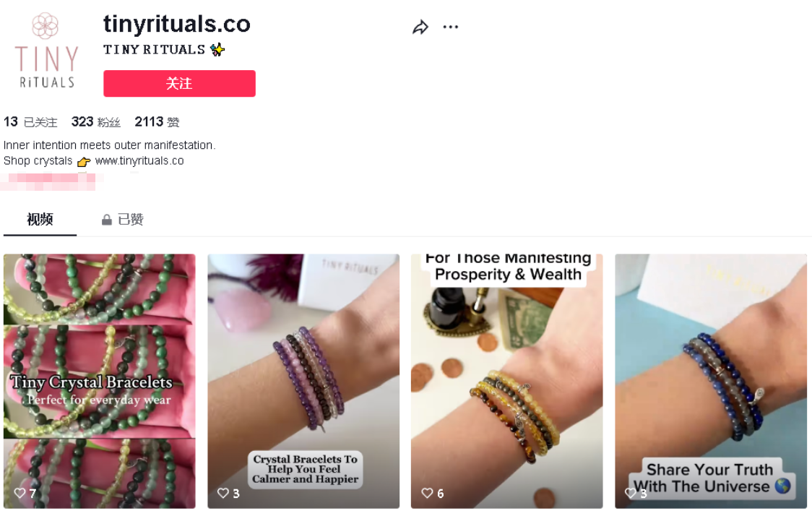812x516 pixels.
Task: Click the share arrow icon
Action: point(420,27)
